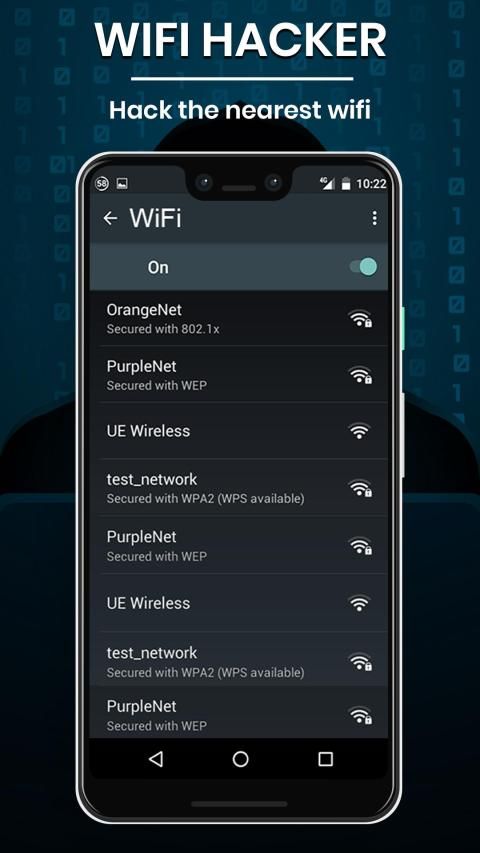The image size is (480, 853).
Task: Tap the bottom PurpleNet WEP entry
Action: click(x=238, y=713)
